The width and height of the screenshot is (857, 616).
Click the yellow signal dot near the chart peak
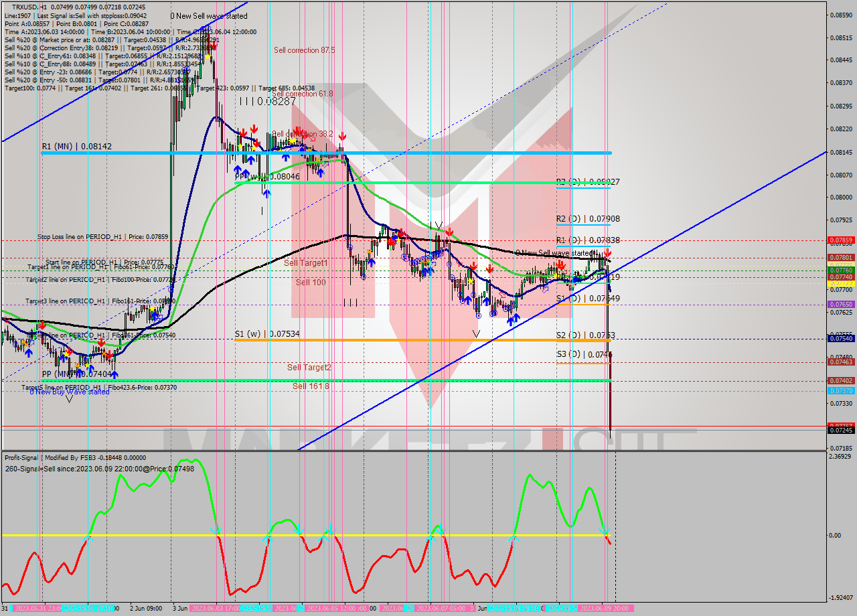[208, 57]
